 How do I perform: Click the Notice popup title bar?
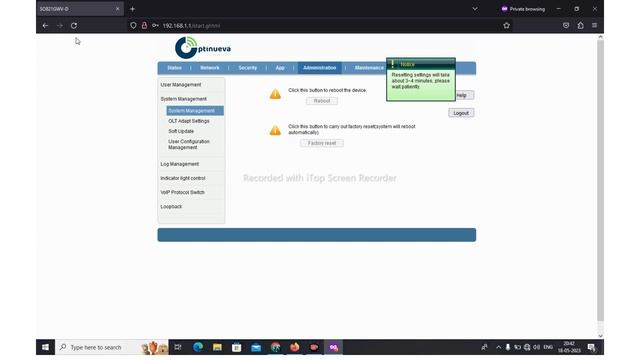pyautogui.click(x=421, y=64)
